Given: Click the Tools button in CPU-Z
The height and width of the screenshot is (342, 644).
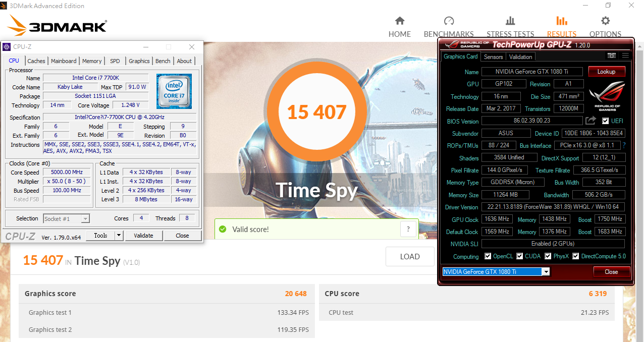Looking at the screenshot, I should [x=100, y=236].
